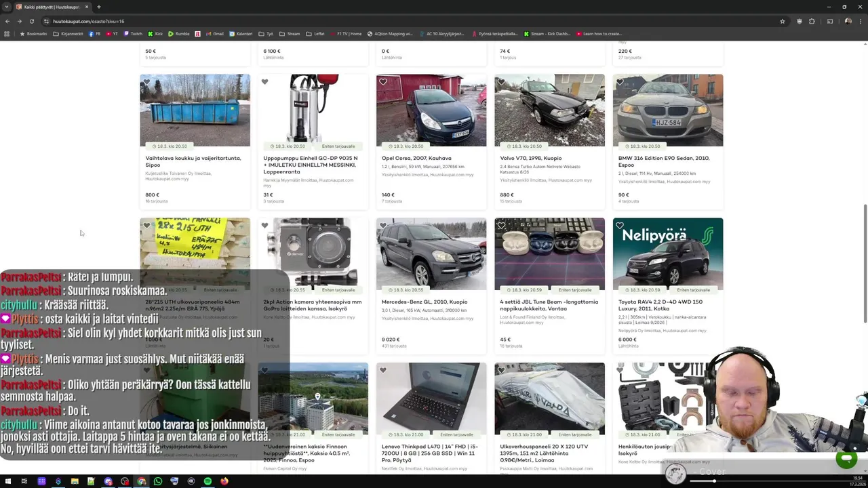Open Firefox from the taskbar
The width and height of the screenshot is (868, 488).
pyautogui.click(x=224, y=481)
